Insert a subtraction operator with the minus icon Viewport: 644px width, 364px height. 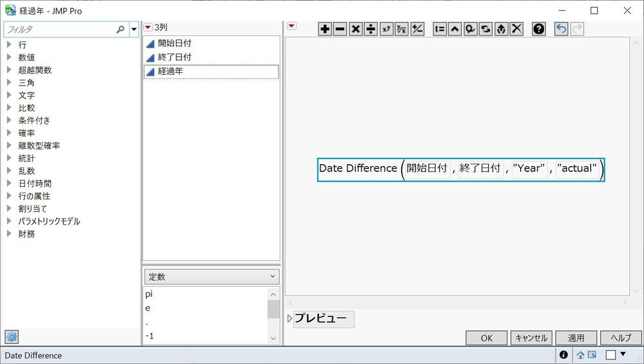pyautogui.click(x=340, y=29)
